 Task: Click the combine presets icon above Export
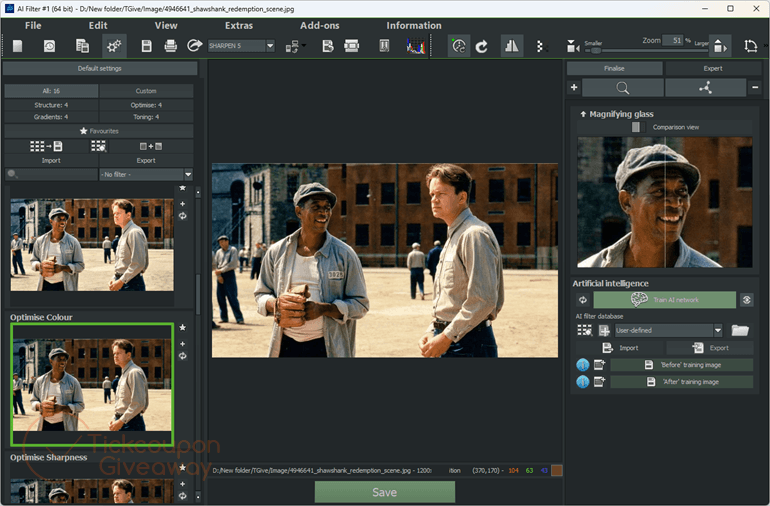click(x=151, y=146)
